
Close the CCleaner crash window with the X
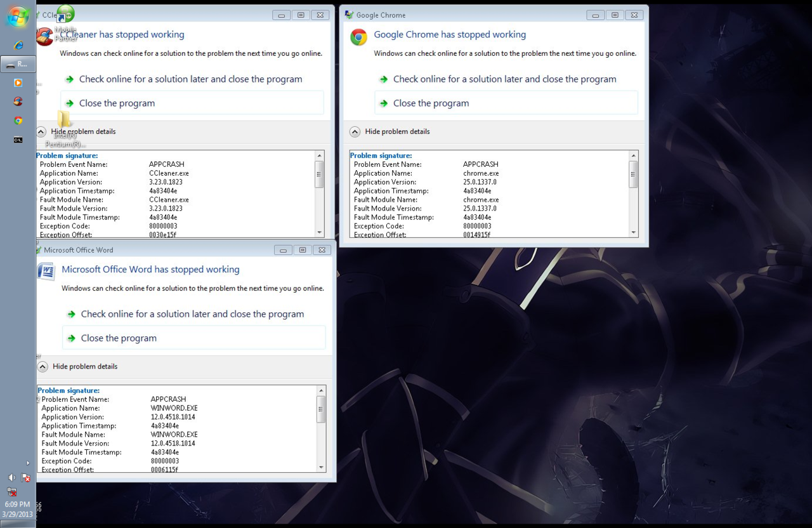[x=320, y=15]
